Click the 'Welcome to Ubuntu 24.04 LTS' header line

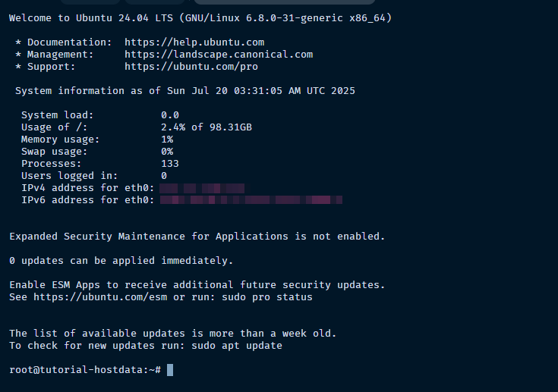click(x=200, y=18)
